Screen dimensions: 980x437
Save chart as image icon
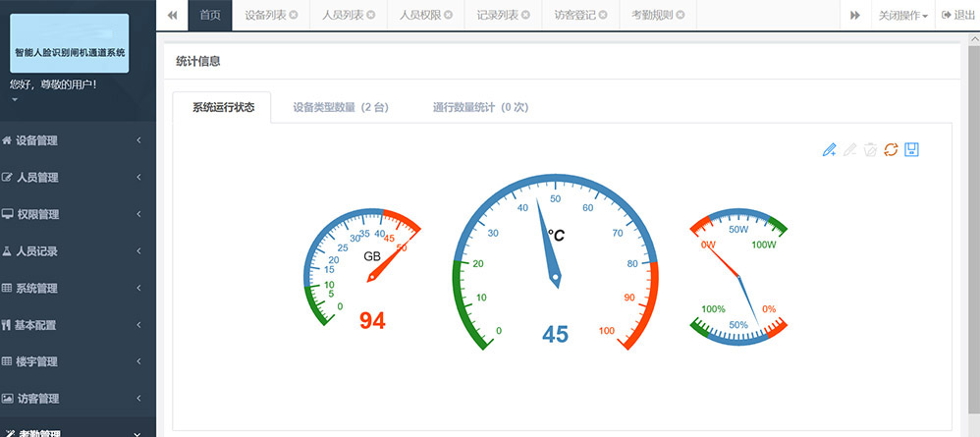(x=911, y=149)
